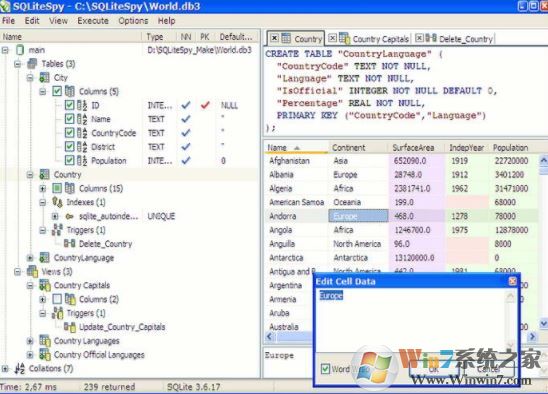Click the Country Languages view icon
This screenshot has height=394, width=548.
click(x=45, y=341)
